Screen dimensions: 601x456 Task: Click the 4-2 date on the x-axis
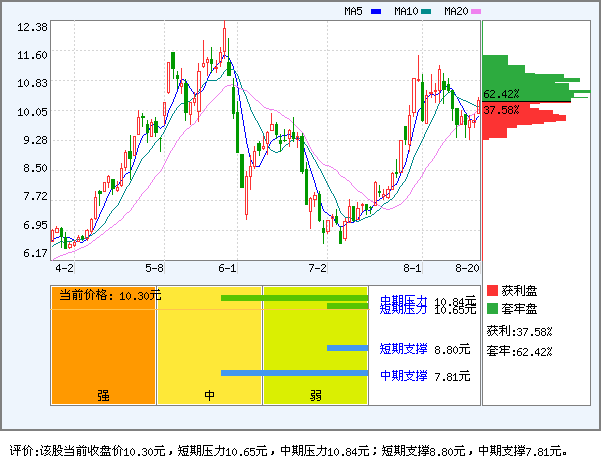pos(64,268)
